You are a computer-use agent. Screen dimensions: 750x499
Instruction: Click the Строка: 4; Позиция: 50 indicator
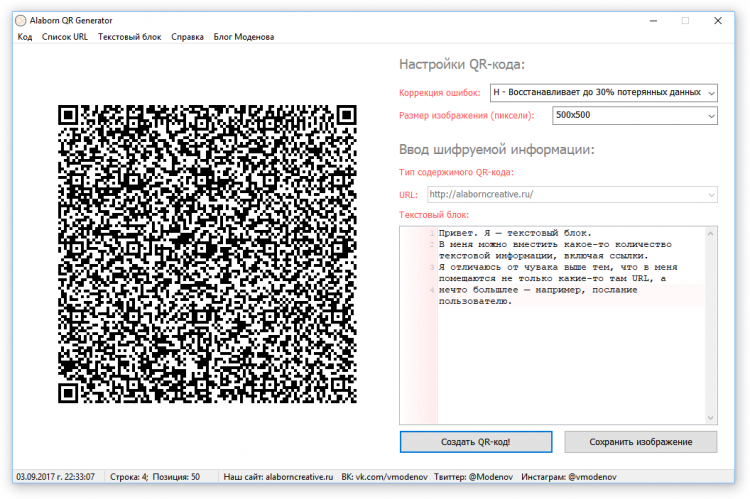point(155,477)
